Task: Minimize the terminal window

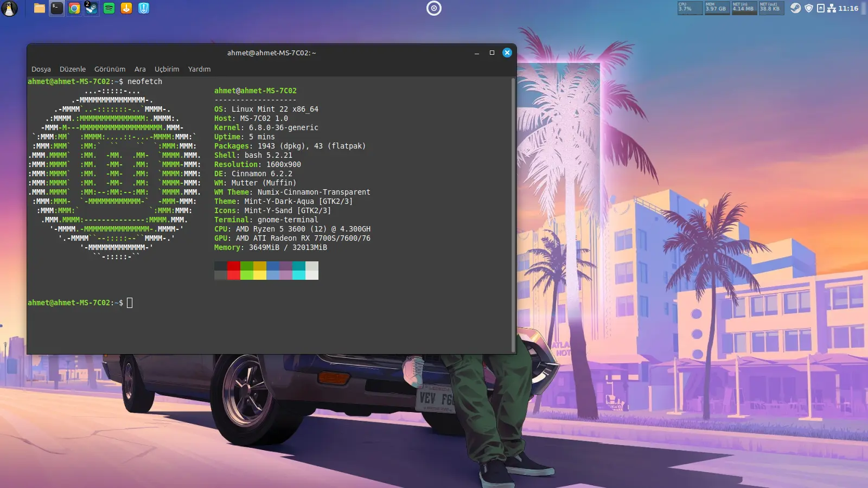Action: click(477, 53)
